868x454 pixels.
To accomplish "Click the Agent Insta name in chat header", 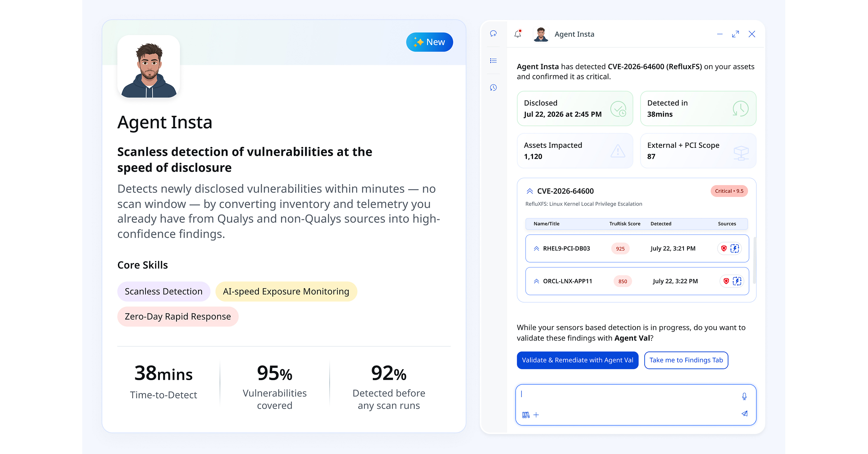I will click(574, 34).
